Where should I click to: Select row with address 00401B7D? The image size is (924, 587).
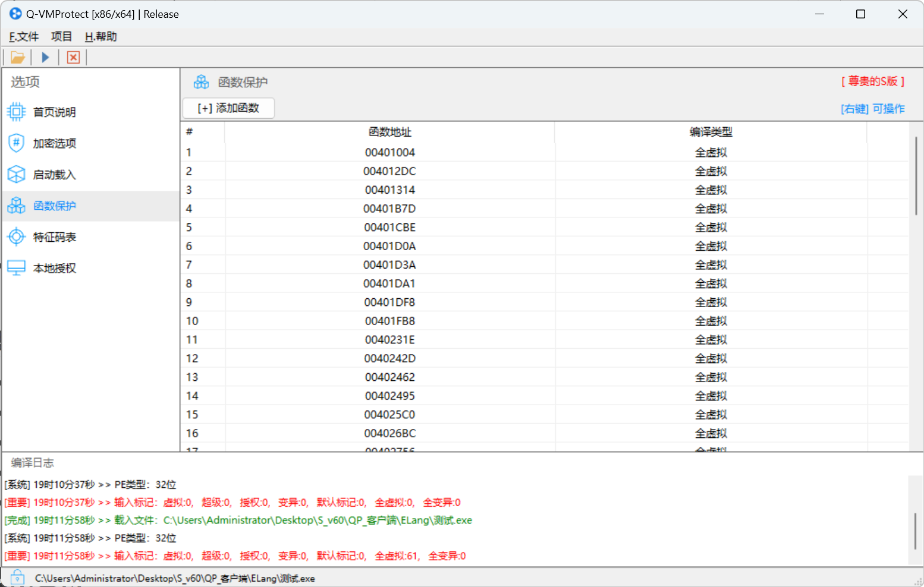[389, 209]
